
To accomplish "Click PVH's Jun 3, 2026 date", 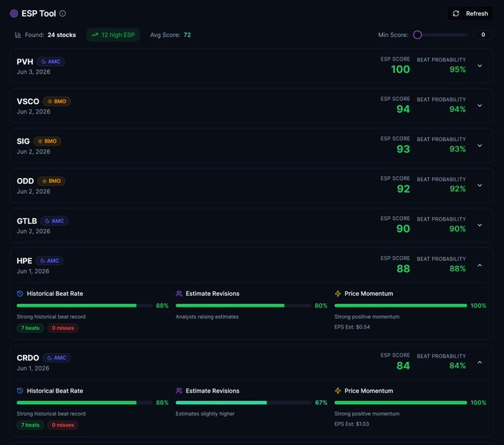I will pos(33,72).
